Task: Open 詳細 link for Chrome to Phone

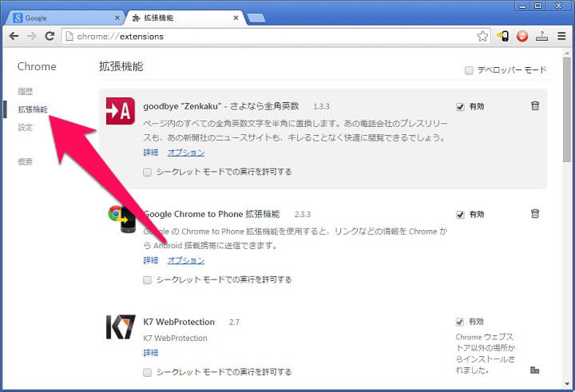Action: [151, 260]
